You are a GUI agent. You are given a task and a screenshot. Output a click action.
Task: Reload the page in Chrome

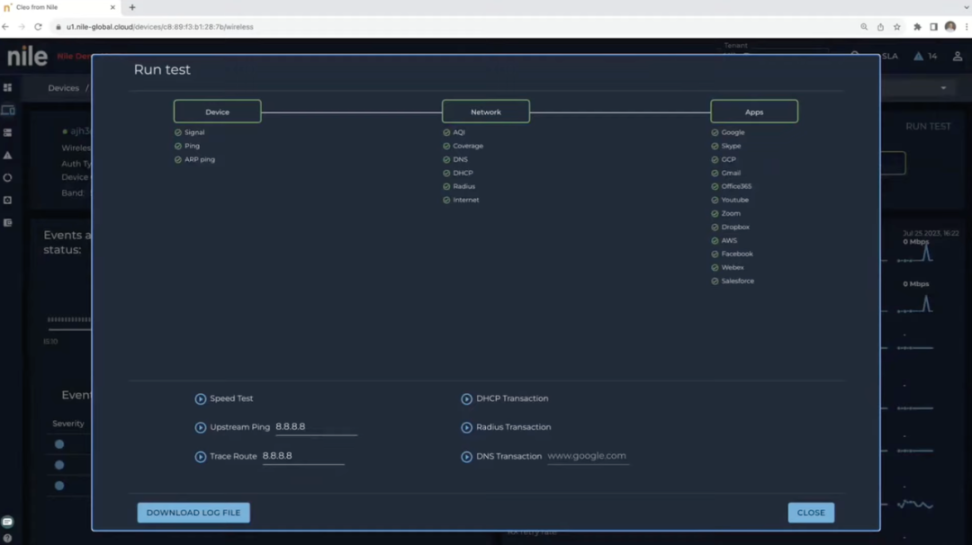coord(38,27)
